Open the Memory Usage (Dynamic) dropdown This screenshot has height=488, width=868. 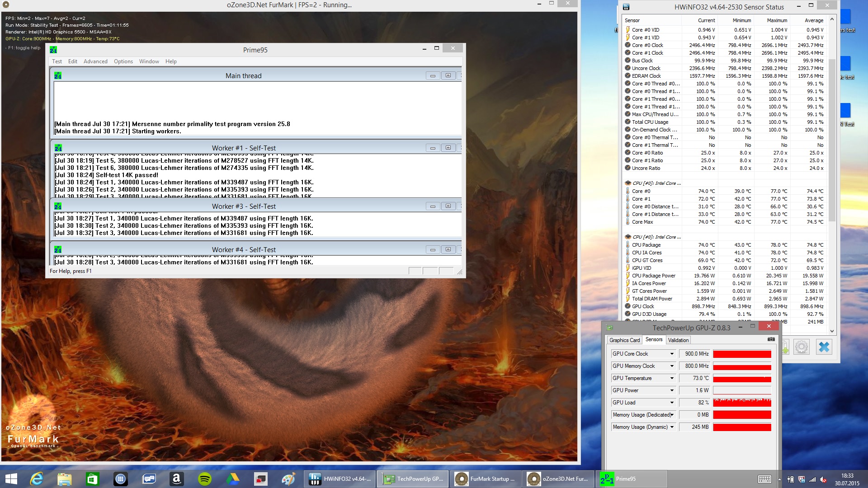pyautogui.click(x=672, y=427)
